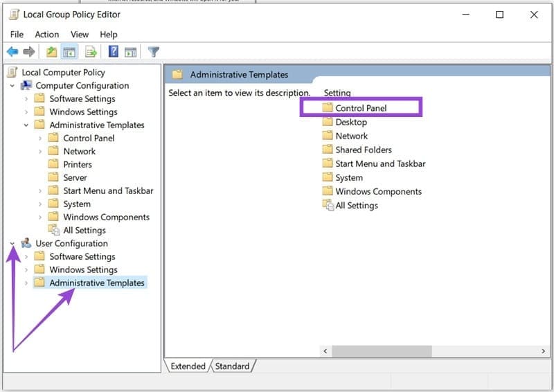Screen dimensions: 554x392
Task: Select Control Panel folder in Setting list
Action: click(355, 108)
